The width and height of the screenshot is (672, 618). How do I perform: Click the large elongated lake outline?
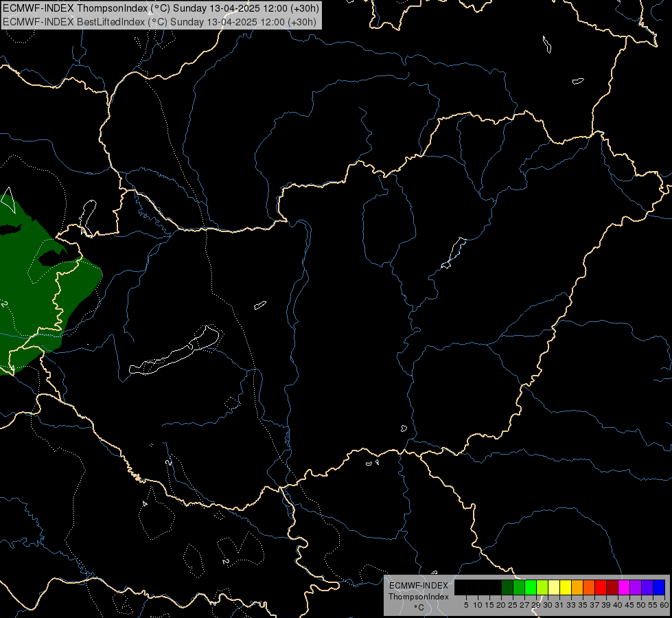click(175, 351)
